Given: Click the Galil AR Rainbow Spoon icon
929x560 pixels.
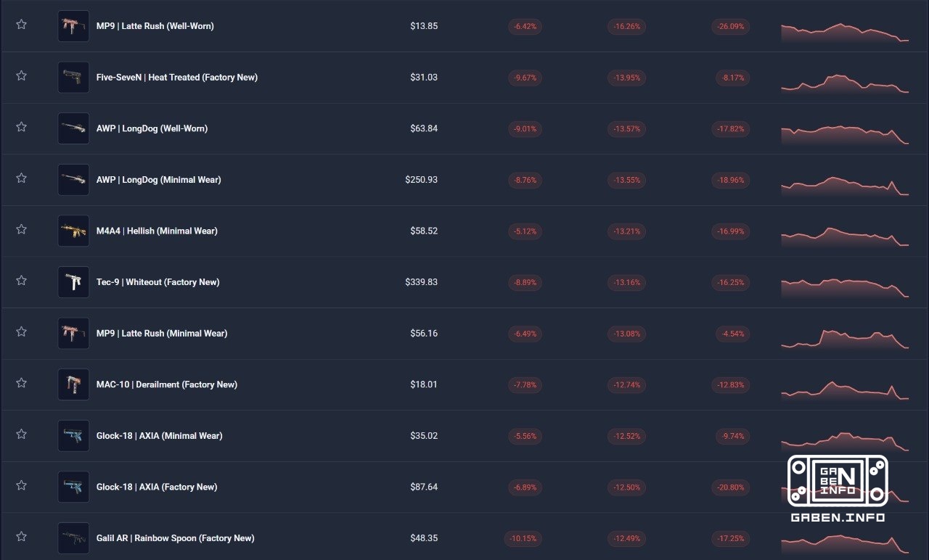Looking at the screenshot, I should (x=73, y=538).
